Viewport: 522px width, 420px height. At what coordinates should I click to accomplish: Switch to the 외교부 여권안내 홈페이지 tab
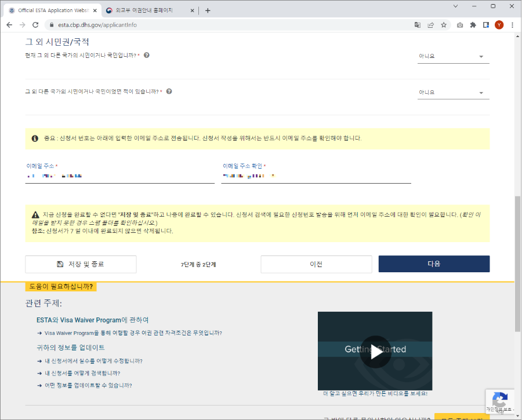[x=150, y=10]
